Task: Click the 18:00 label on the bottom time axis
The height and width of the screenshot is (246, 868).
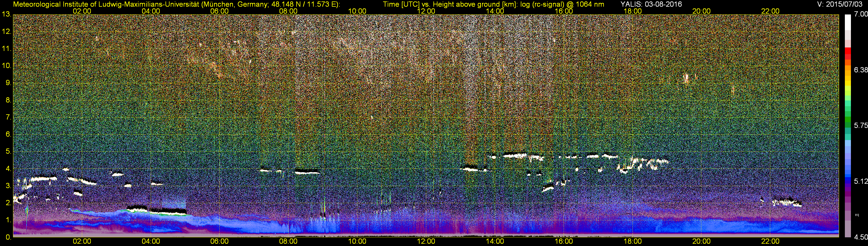Action: (x=632, y=242)
